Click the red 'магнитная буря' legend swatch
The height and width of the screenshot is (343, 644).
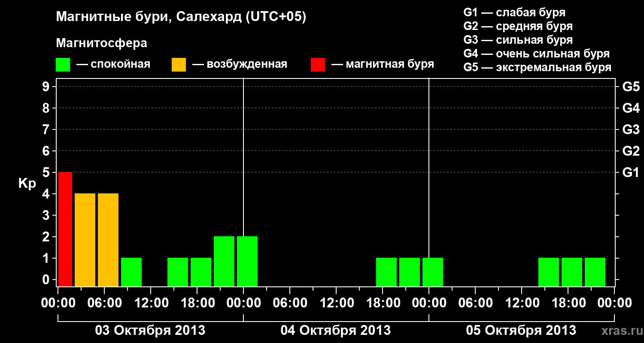click(318, 65)
